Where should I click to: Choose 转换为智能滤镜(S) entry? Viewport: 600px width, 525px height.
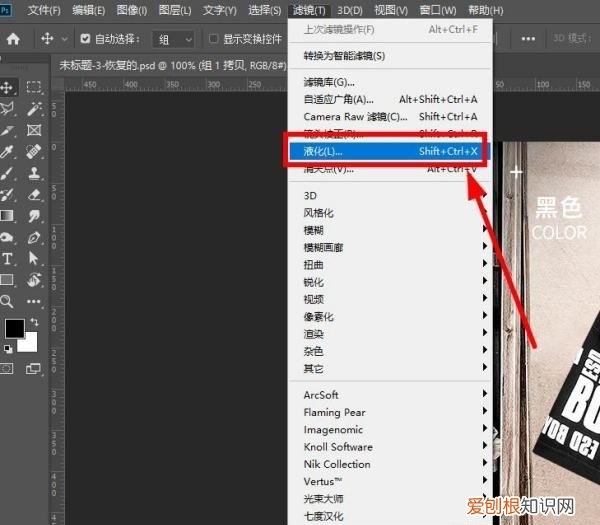pyautogui.click(x=390, y=56)
